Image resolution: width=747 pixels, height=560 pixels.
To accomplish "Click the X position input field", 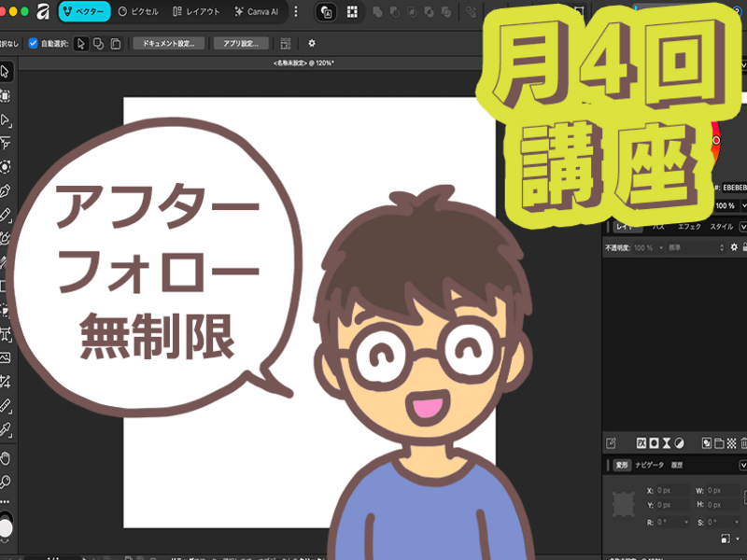I will (672, 490).
